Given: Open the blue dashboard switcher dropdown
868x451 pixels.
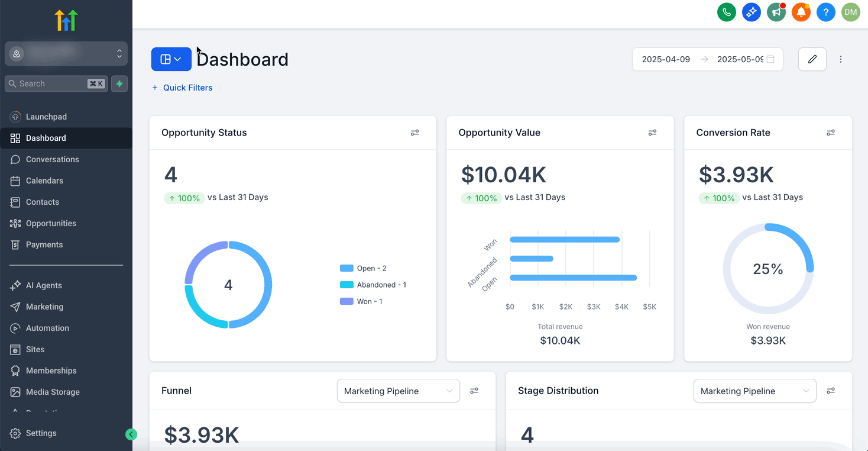Looking at the screenshot, I should [171, 59].
